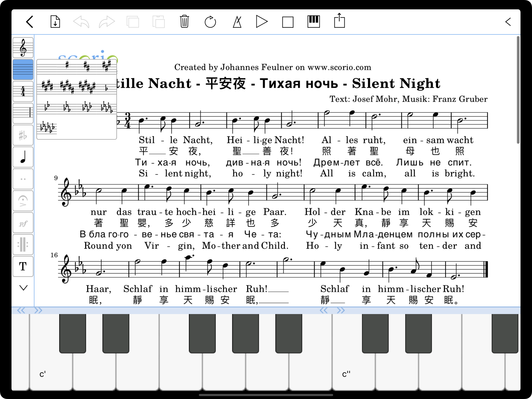Image resolution: width=532 pixels, height=399 pixels.
Task: Stop playback with the square button
Action: point(288,22)
